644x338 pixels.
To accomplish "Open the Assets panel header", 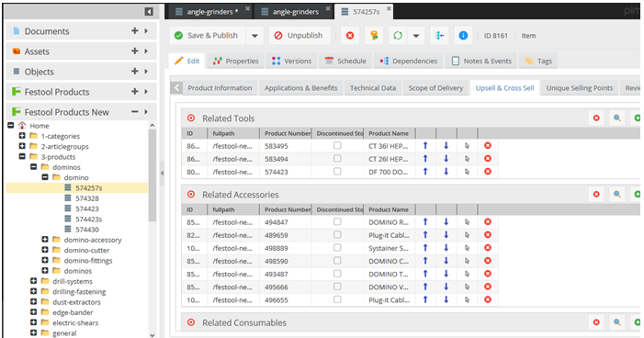I will [81, 51].
